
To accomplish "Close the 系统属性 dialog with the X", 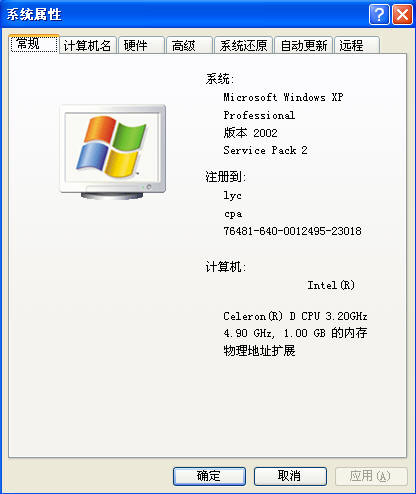I will point(402,15).
